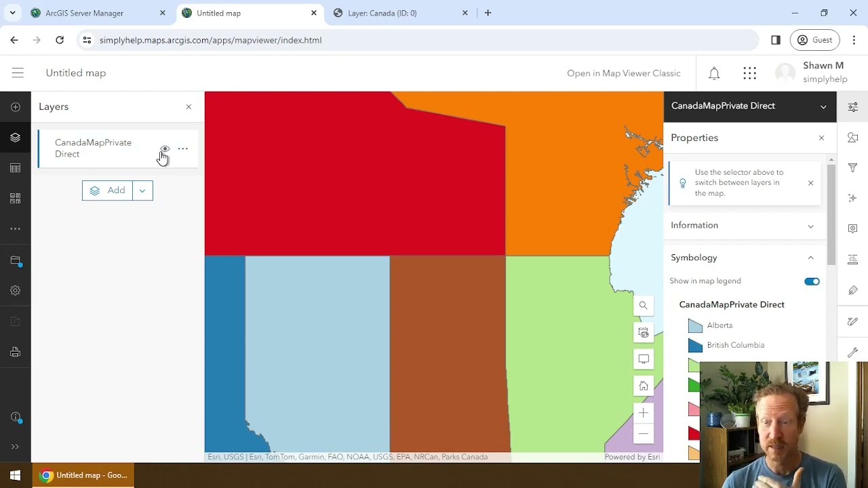Image resolution: width=868 pixels, height=488 pixels.
Task: Close the Properties panel
Action: (821, 138)
